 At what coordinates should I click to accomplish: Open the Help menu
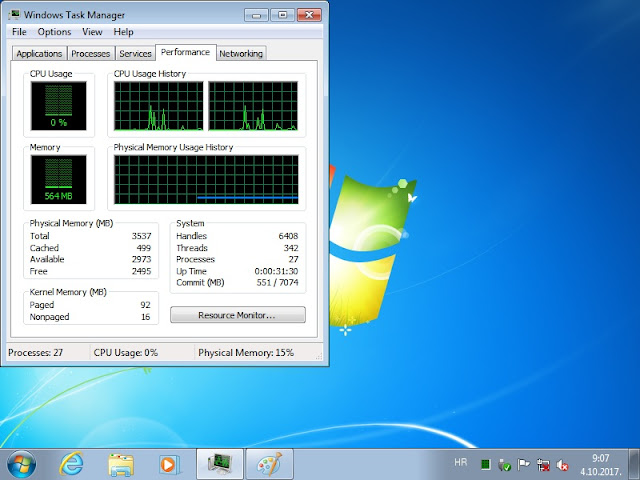tap(123, 32)
